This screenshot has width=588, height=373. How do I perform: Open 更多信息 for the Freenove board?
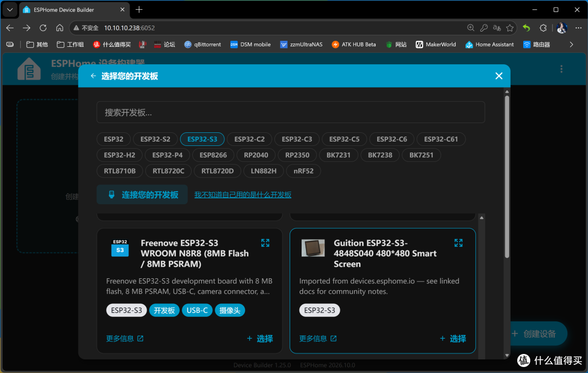click(x=125, y=339)
